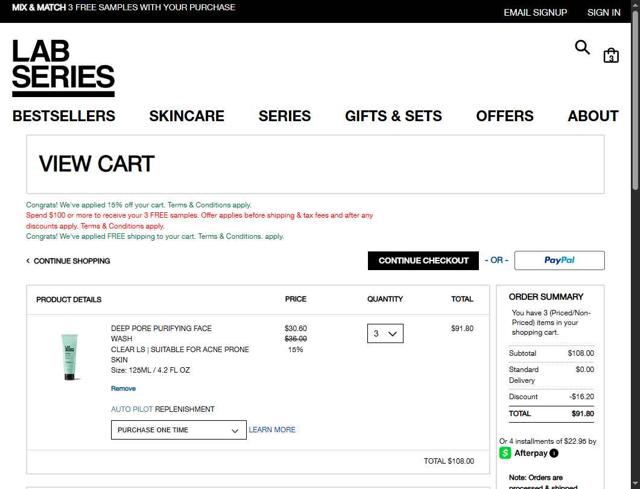The width and height of the screenshot is (640, 489).
Task: Open the Bestsellers menu
Action: (x=64, y=116)
